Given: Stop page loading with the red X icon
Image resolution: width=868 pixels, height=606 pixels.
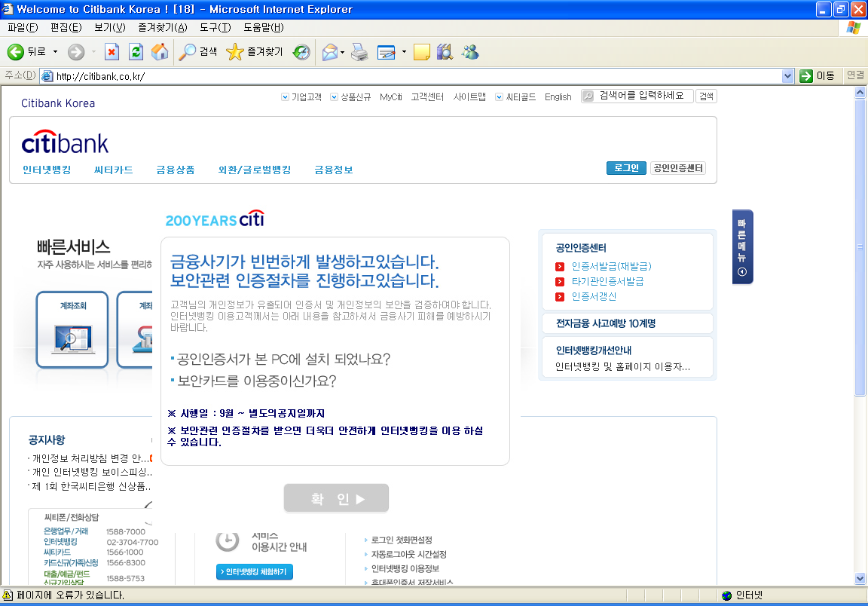Looking at the screenshot, I should 112,52.
